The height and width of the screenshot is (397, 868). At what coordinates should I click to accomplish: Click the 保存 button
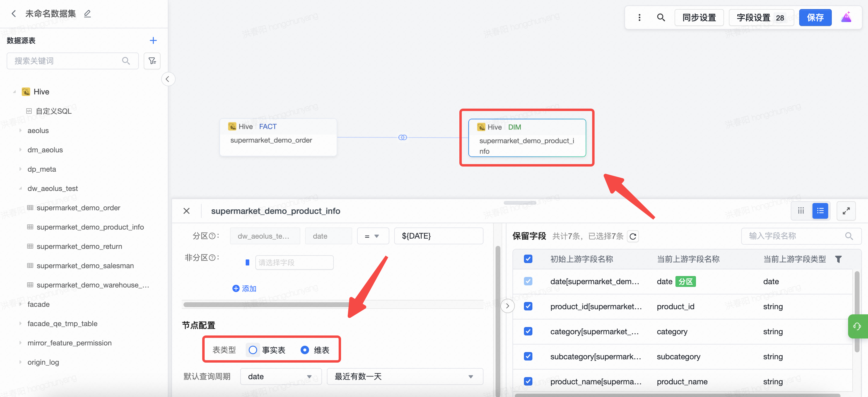(815, 17)
